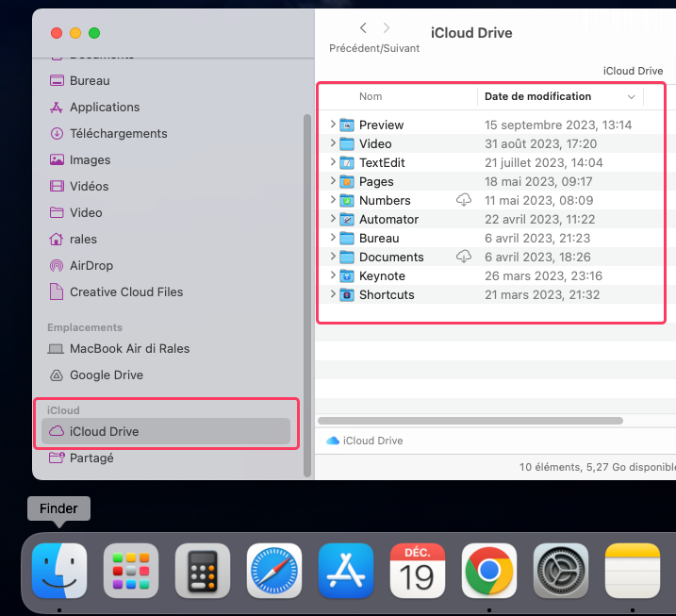Expand the TextEdit folder chevron
The height and width of the screenshot is (616, 676).
pyautogui.click(x=333, y=162)
